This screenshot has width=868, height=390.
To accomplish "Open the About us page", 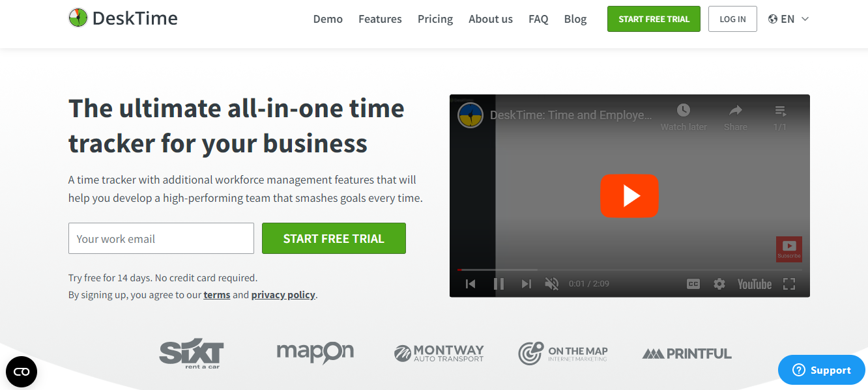I will pos(491,19).
